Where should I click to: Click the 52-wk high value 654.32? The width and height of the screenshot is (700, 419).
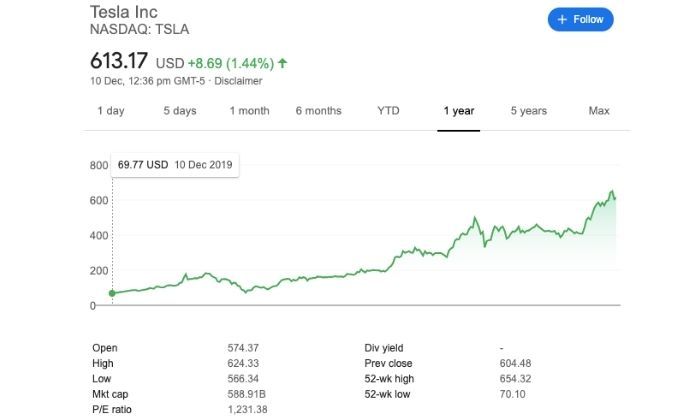point(516,379)
